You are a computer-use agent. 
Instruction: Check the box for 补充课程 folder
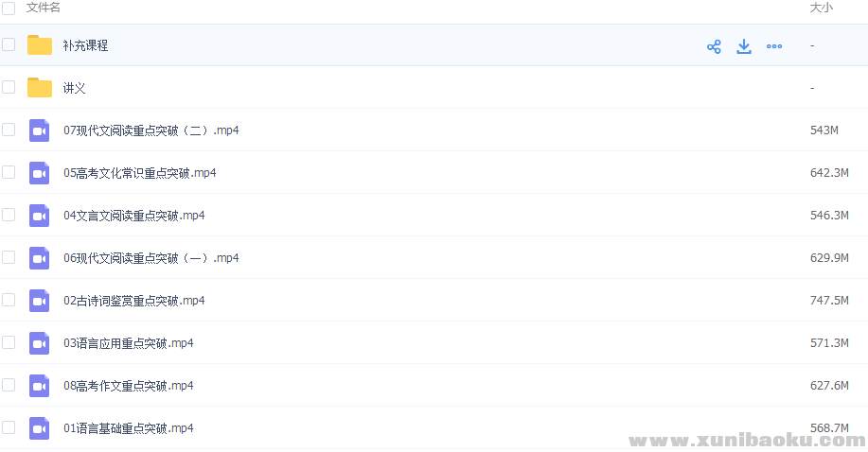coord(9,44)
